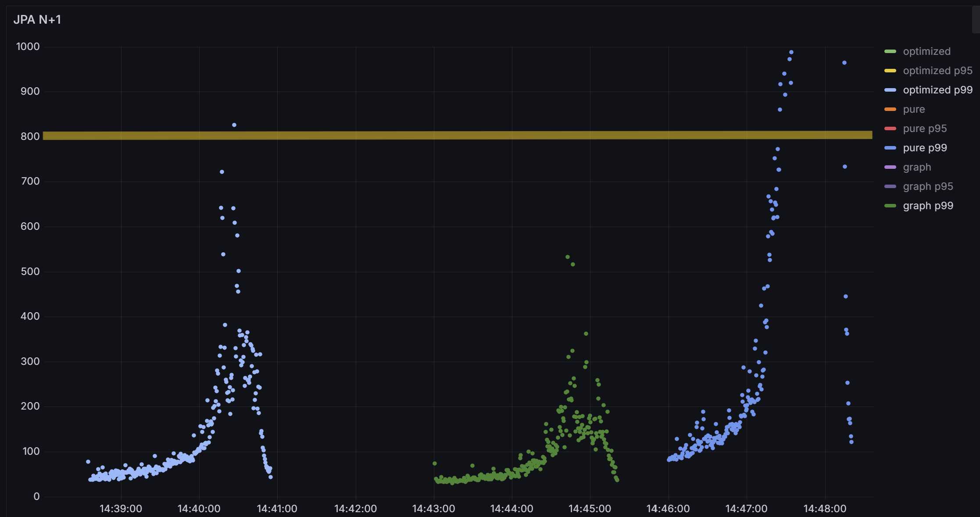Click the blue 'pure p99' color swatch
980x517 pixels.
click(890, 148)
